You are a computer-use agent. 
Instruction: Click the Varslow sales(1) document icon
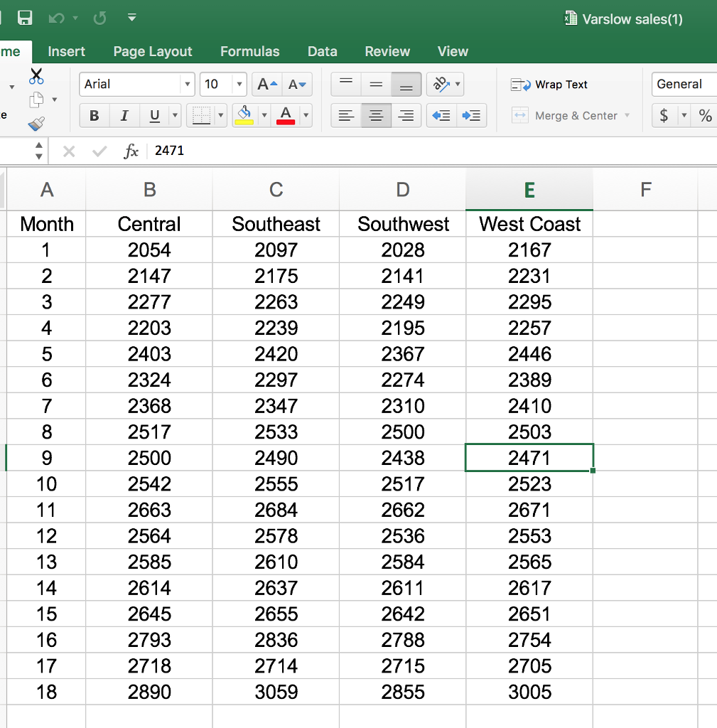click(x=571, y=18)
